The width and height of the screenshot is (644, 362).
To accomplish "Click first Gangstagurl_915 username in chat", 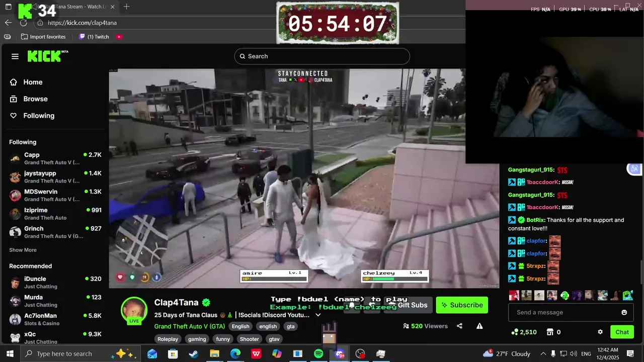I will coord(531,170).
